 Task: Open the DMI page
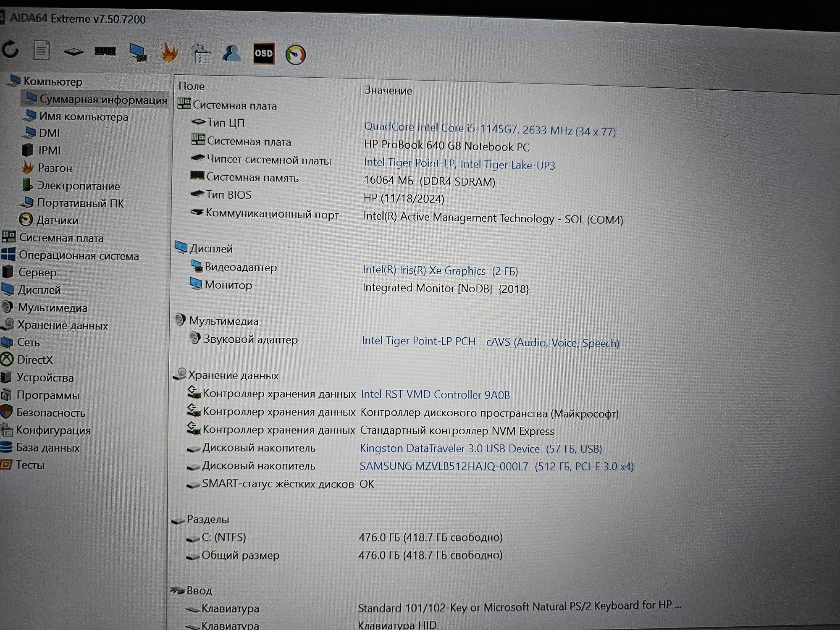click(49, 133)
